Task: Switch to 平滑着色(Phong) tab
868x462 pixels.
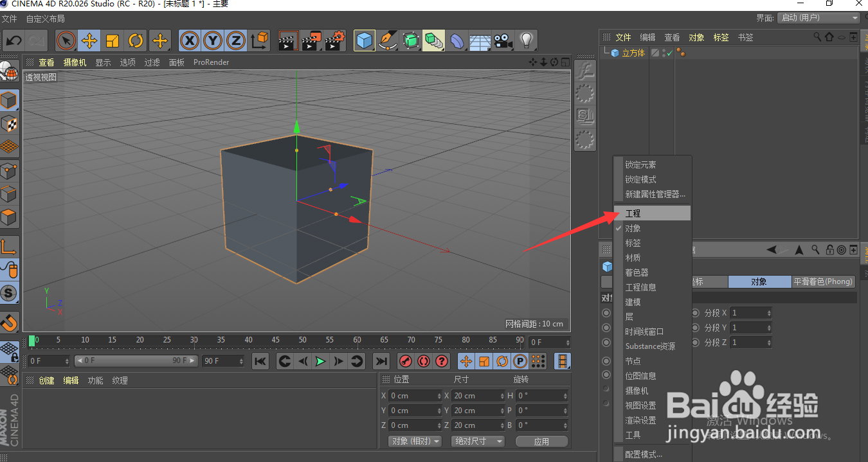Action: tap(823, 281)
